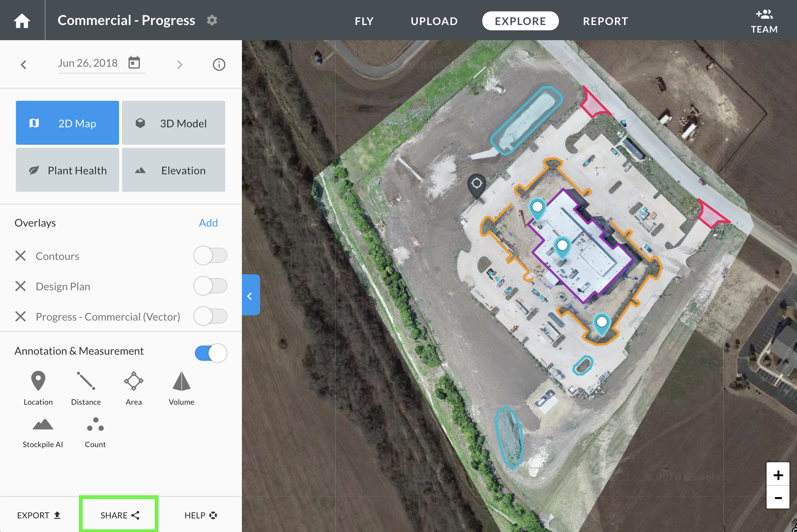This screenshot has width=797, height=532.
Task: Click the SHARE button
Action: tap(119, 515)
